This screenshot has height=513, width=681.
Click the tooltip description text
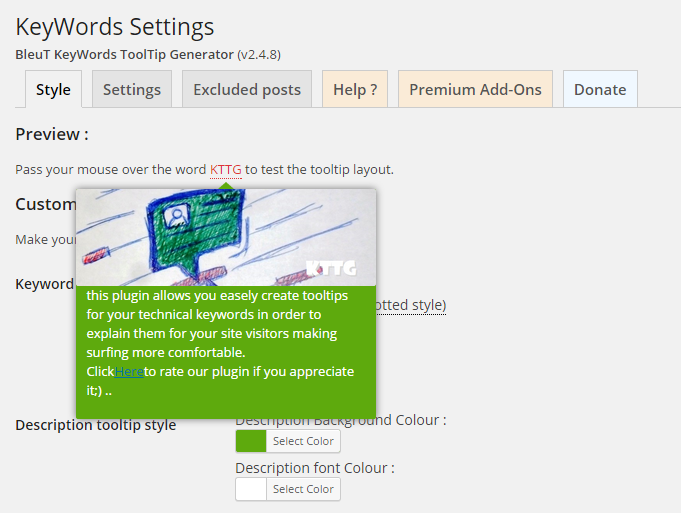click(x=220, y=343)
